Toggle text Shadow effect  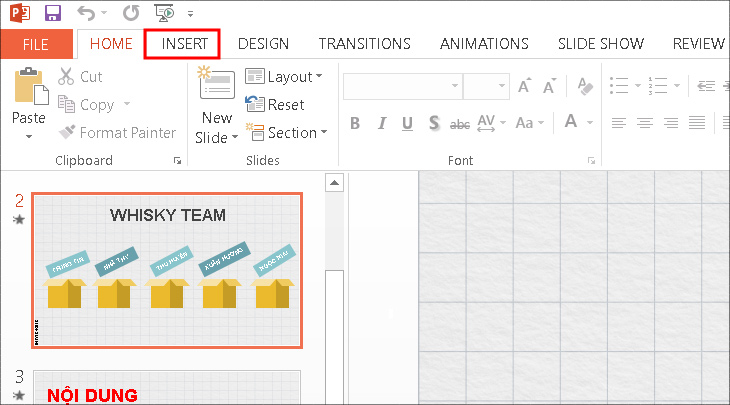[434, 123]
